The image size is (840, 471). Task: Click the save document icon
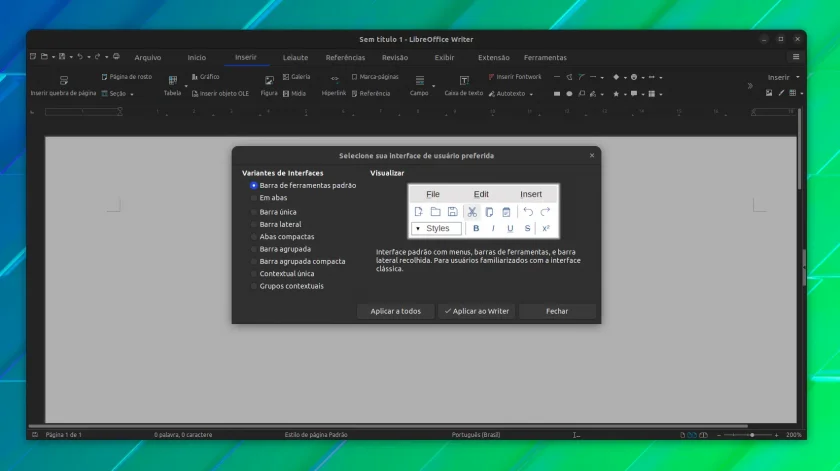tap(62, 56)
